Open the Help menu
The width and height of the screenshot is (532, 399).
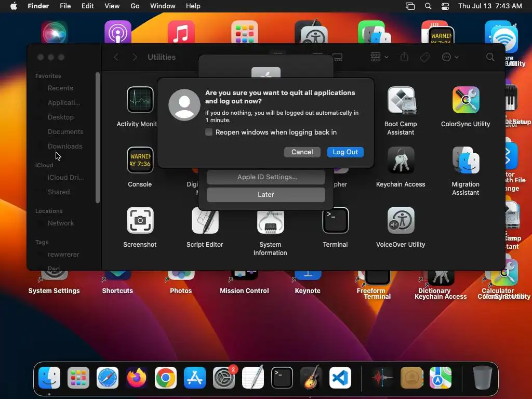click(x=193, y=6)
